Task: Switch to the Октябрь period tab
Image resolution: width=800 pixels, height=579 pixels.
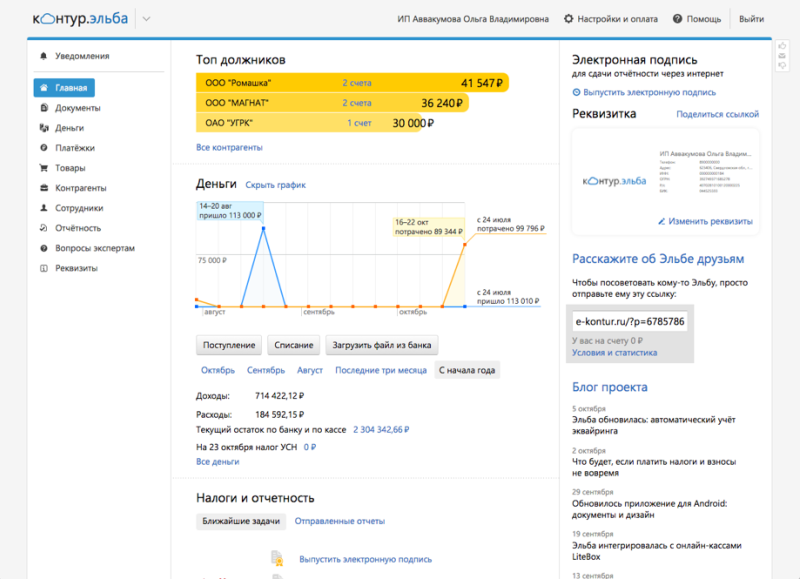Action: tap(218, 370)
